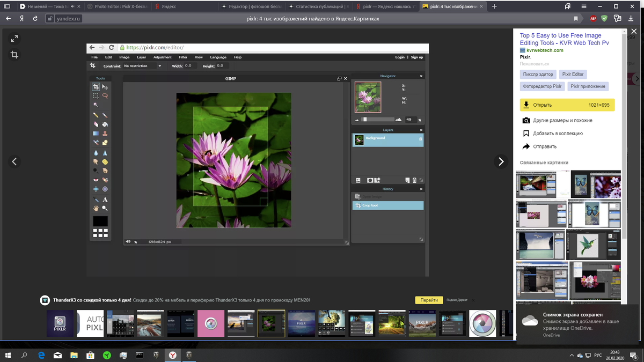Open a new browser tab with the plus
The width and height of the screenshot is (644, 362).
tap(494, 6)
